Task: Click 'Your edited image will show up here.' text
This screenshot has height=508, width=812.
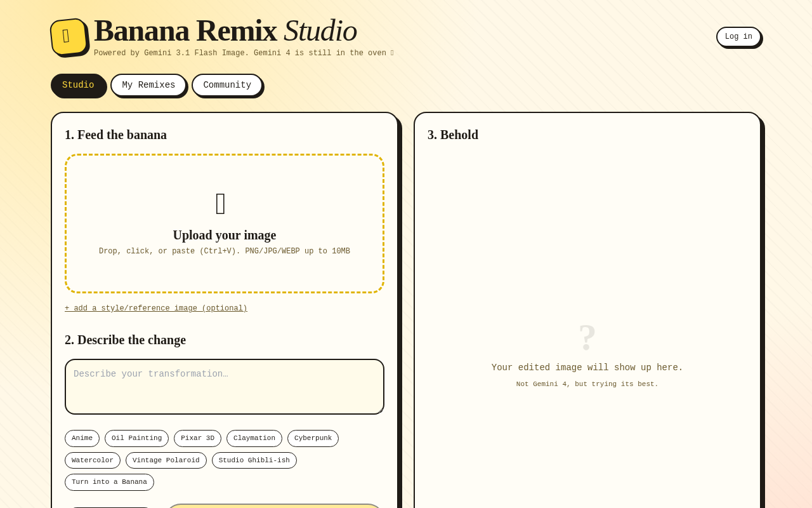Action: pos(587,368)
